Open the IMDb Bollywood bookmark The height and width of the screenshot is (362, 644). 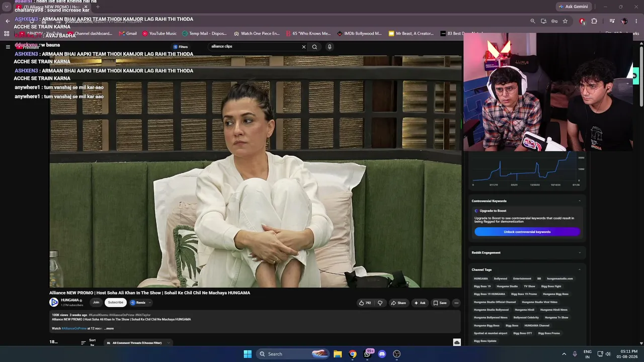[x=359, y=34]
